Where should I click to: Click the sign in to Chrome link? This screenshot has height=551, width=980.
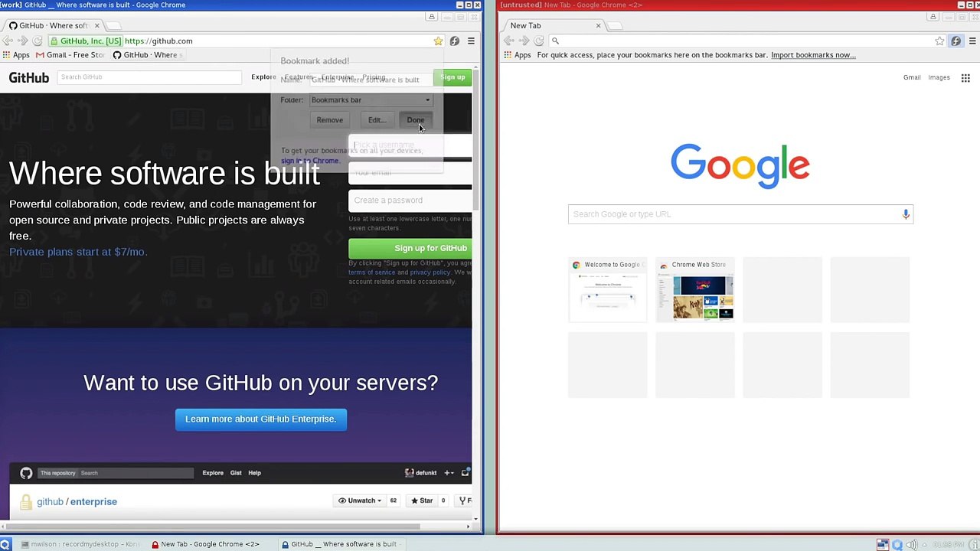(310, 161)
